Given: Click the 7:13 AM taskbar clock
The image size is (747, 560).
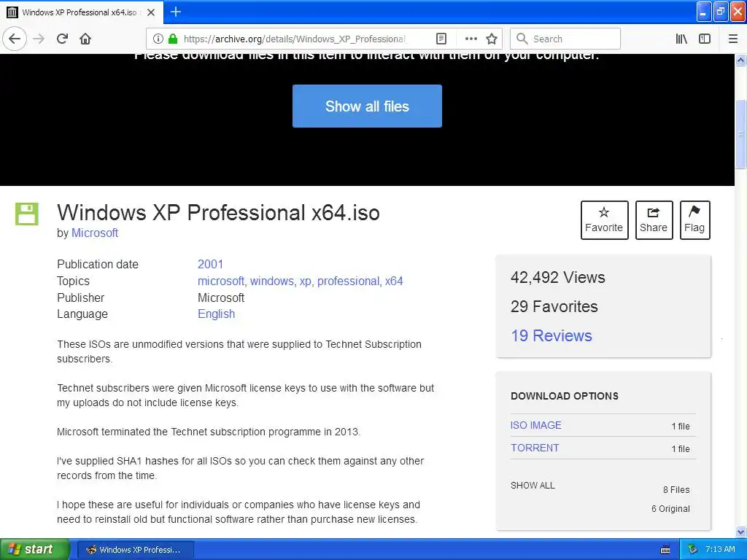Looking at the screenshot, I should coord(720,549).
